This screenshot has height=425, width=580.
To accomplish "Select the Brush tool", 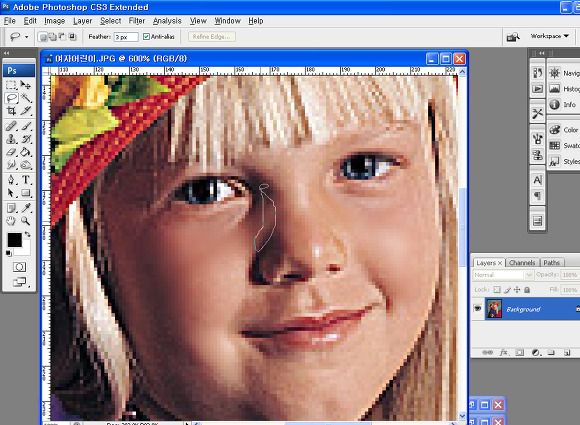I will click(26, 126).
